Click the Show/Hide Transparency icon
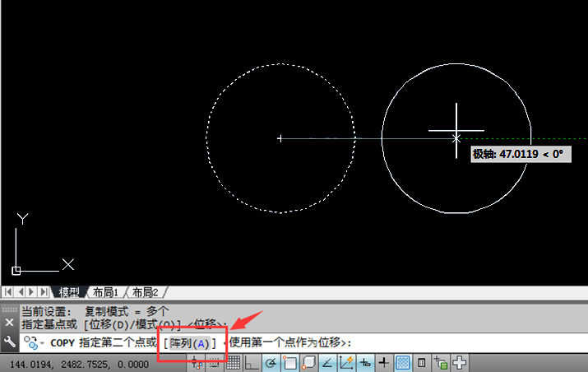 pyautogui.click(x=402, y=363)
